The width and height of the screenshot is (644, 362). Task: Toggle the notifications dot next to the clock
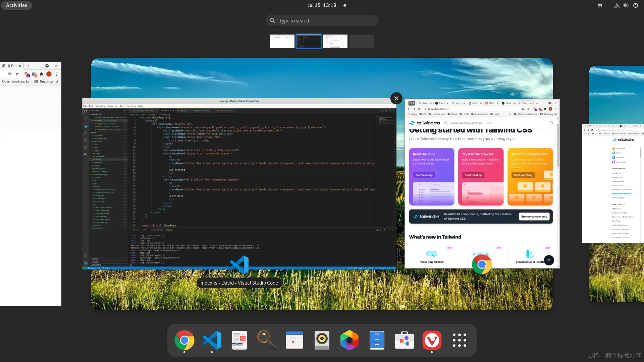344,5
